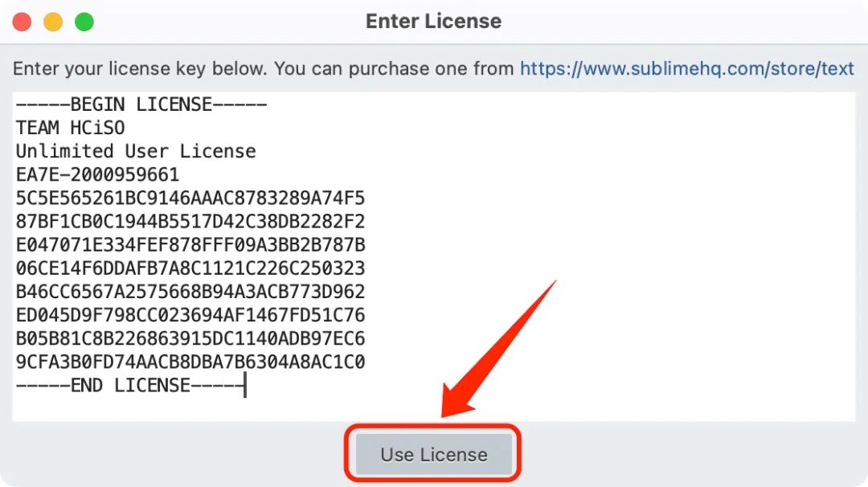Click the Unlimited User License line

coord(136,151)
